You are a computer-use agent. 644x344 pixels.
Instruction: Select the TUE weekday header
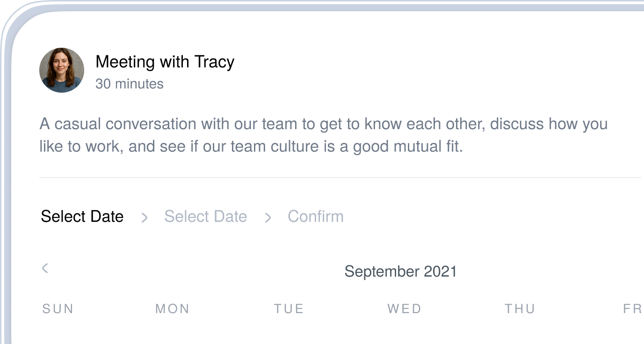[289, 309]
